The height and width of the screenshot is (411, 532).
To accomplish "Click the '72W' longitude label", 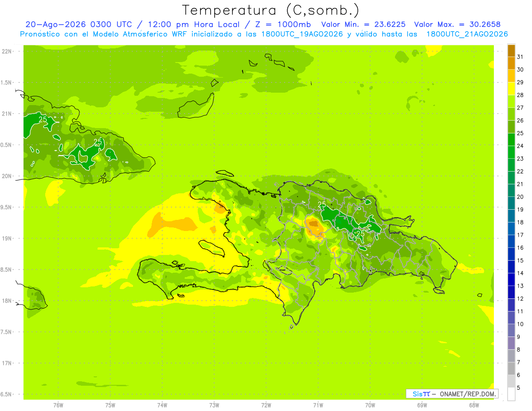I will click(x=266, y=405).
